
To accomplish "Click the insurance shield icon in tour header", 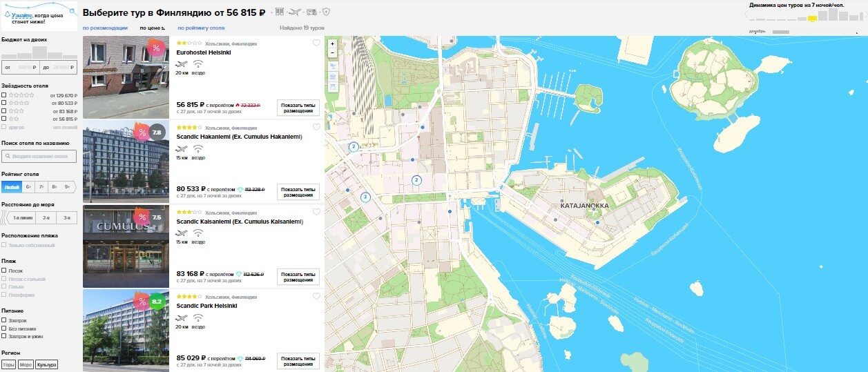I will click(x=326, y=12).
